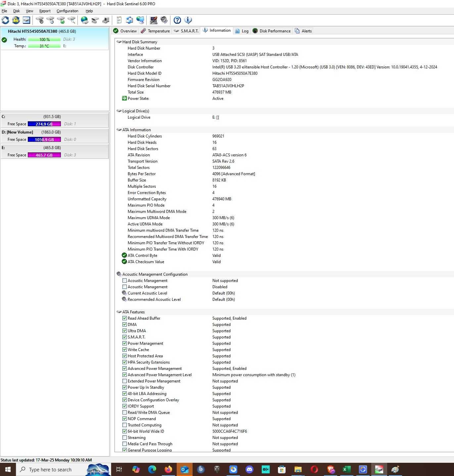
Task: Open the Disk menu
Action: pos(17,11)
